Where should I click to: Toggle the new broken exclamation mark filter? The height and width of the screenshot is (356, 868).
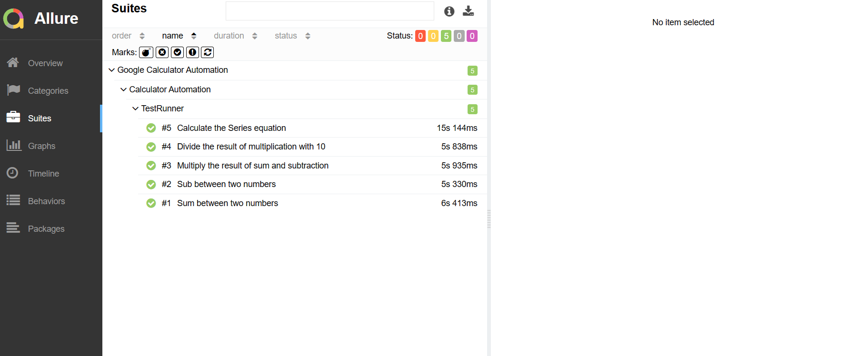(193, 52)
